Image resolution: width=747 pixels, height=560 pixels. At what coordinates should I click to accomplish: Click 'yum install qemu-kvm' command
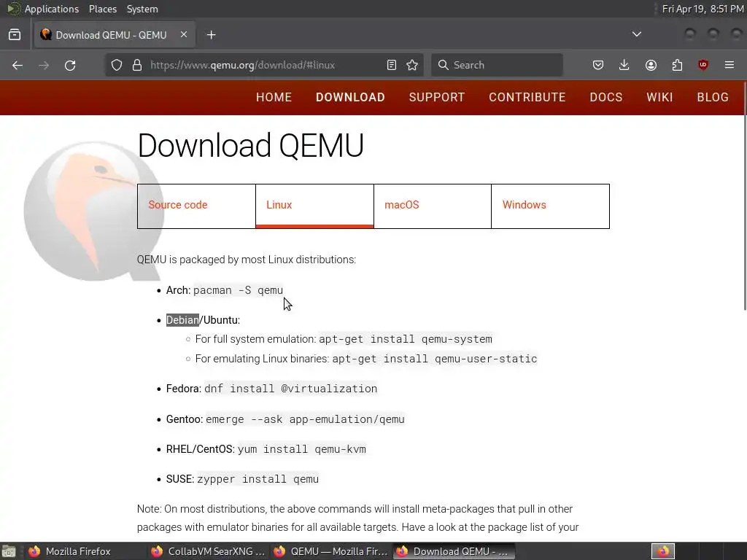coord(302,449)
